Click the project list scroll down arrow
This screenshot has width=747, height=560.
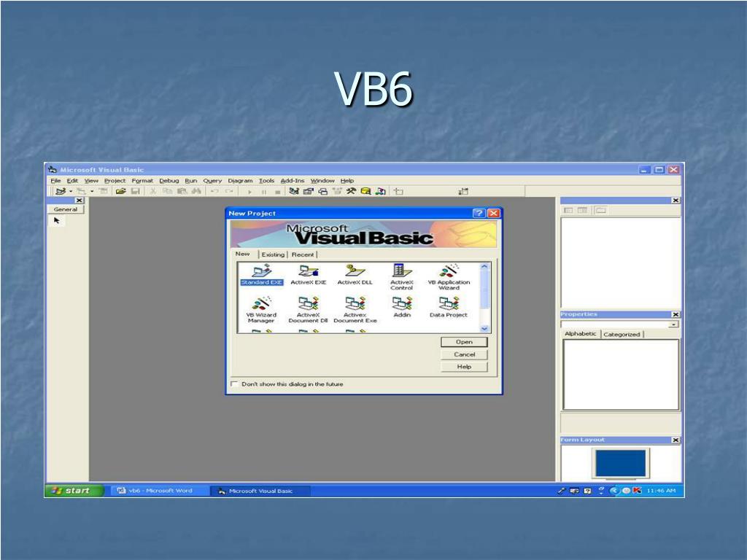tap(484, 328)
